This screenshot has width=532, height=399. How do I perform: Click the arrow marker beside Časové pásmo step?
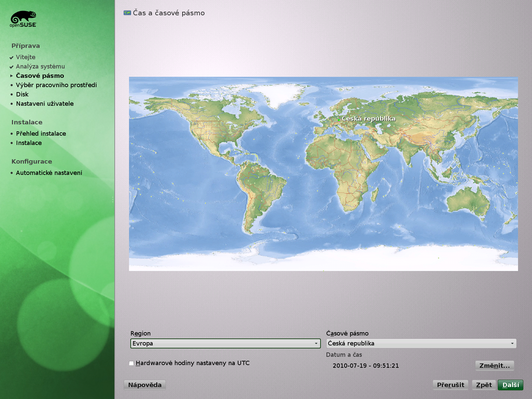coord(12,76)
